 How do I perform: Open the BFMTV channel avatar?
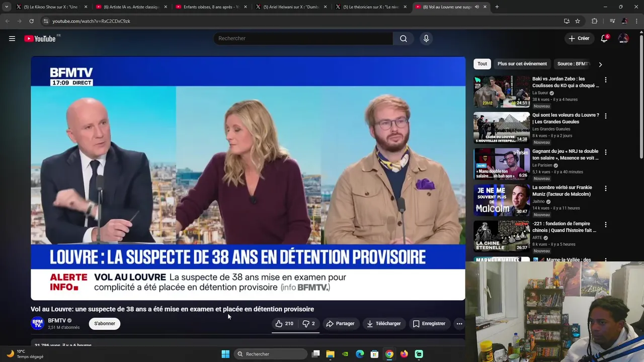(37, 323)
